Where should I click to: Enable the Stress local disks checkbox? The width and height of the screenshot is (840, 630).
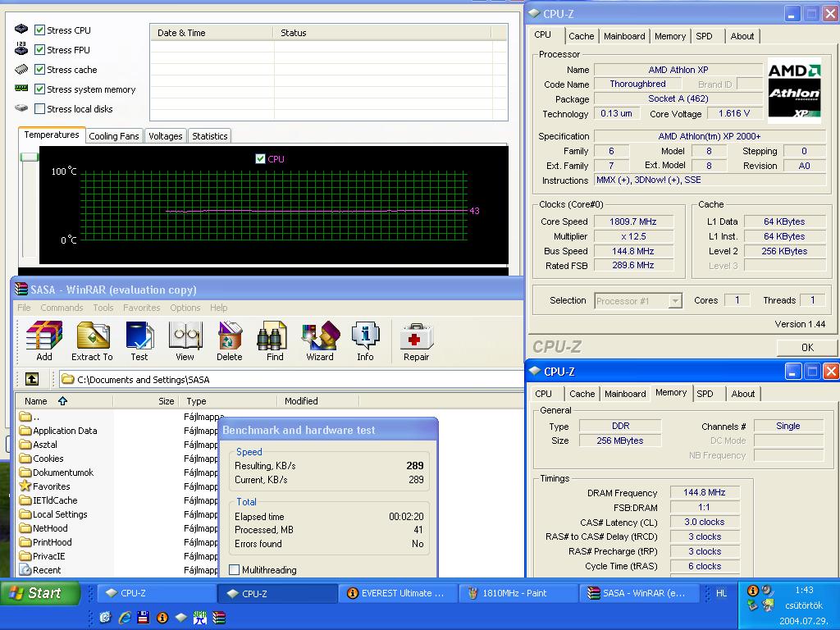click(39, 109)
